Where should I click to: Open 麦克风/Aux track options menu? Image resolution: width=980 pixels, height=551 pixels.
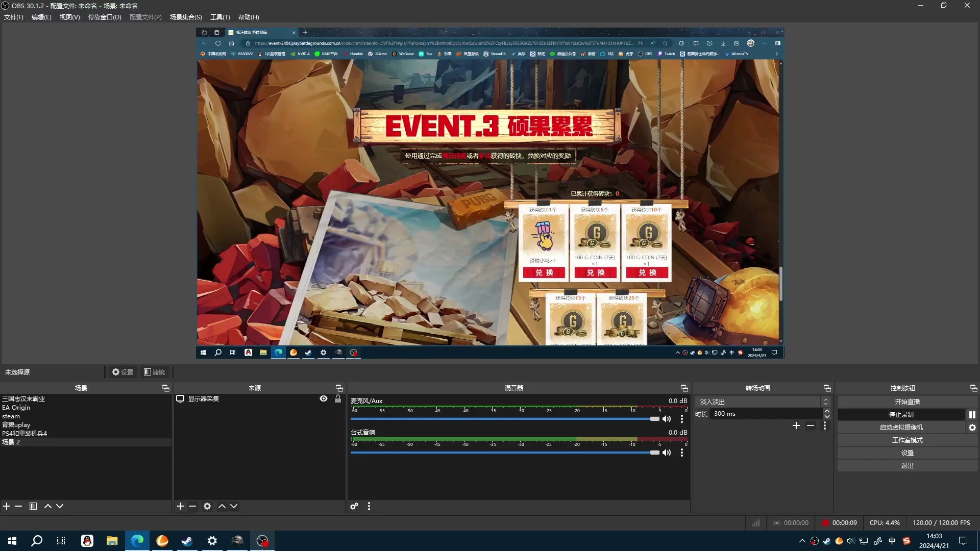tap(682, 419)
